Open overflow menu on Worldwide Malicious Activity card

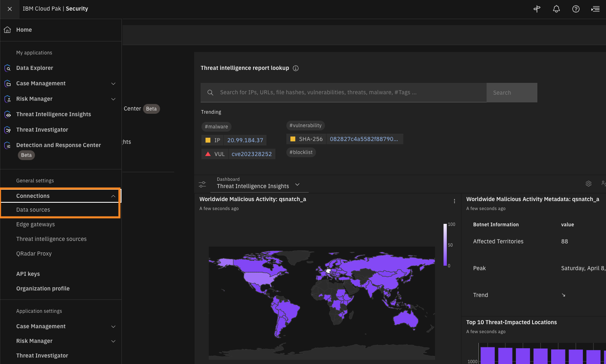tap(454, 201)
